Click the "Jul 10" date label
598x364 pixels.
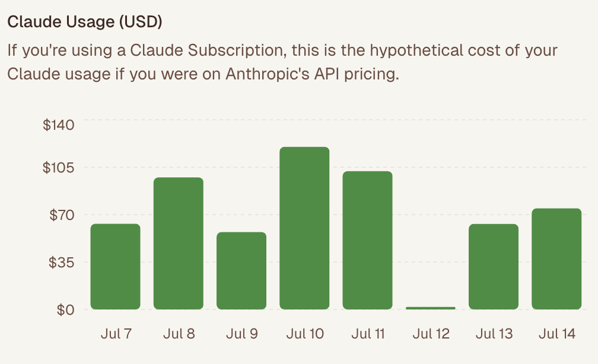click(305, 334)
